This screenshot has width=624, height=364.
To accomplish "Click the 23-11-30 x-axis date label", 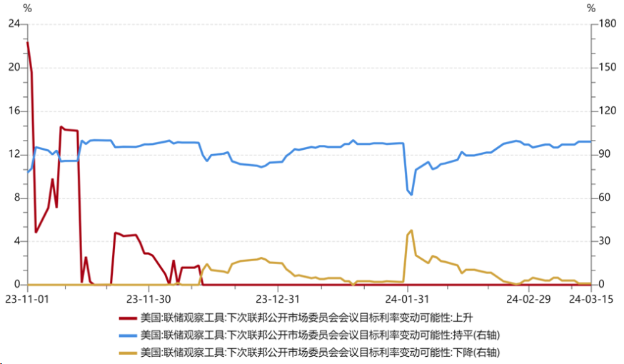I will coord(149,299).
